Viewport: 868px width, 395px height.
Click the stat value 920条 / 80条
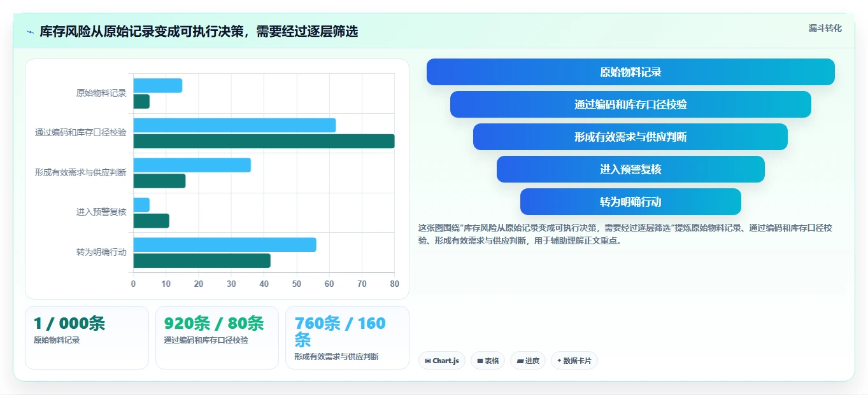pyautogui.click(x=214, y=324)
